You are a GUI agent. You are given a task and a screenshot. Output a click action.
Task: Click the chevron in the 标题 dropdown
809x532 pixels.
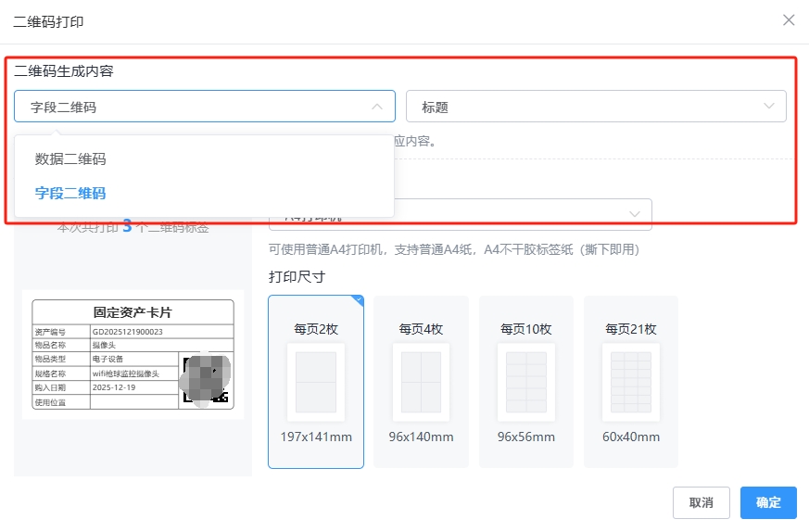768,107
